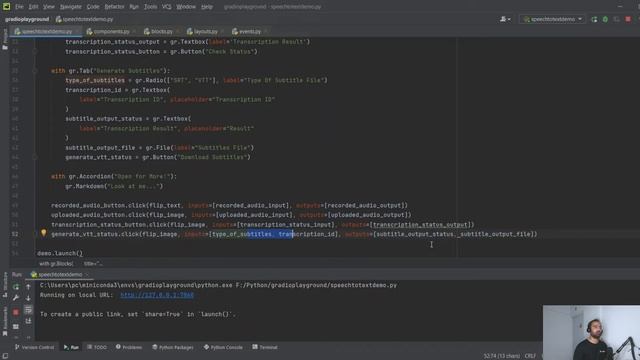This screenshot has height=360, width=640.
Task: Open the Python Packages tool window
Action: coord(173,347)
